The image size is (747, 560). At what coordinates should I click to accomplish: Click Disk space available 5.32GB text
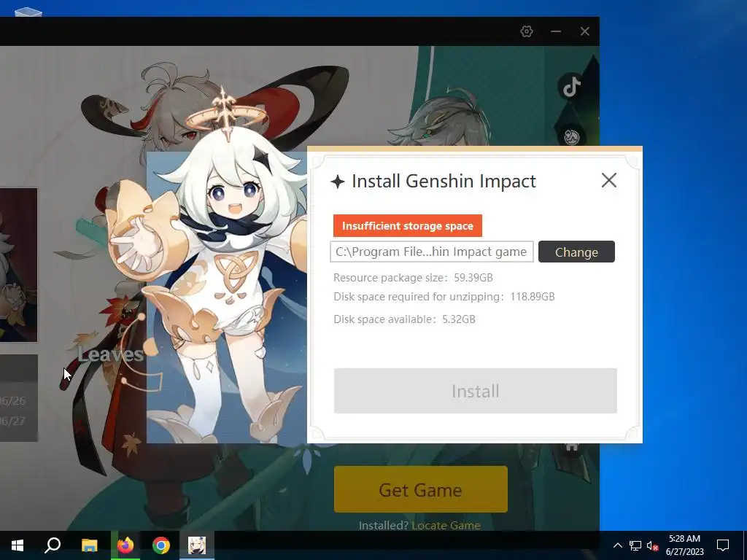[404, 319]
